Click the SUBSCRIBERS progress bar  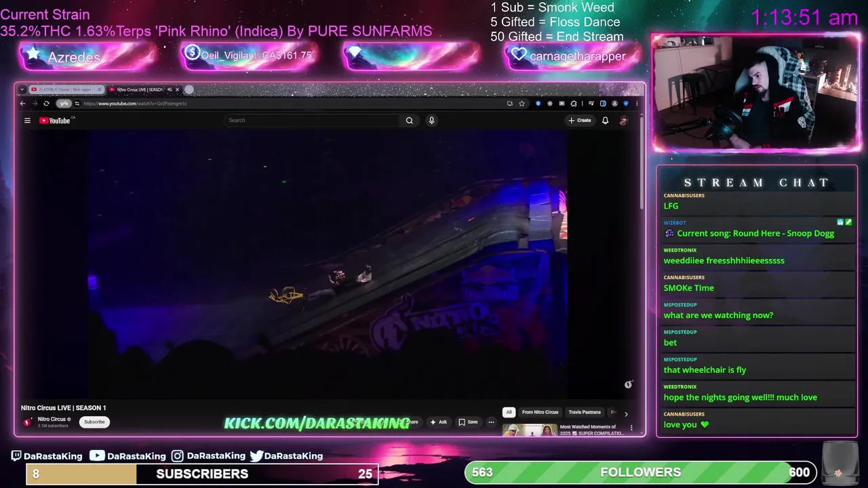202,474
